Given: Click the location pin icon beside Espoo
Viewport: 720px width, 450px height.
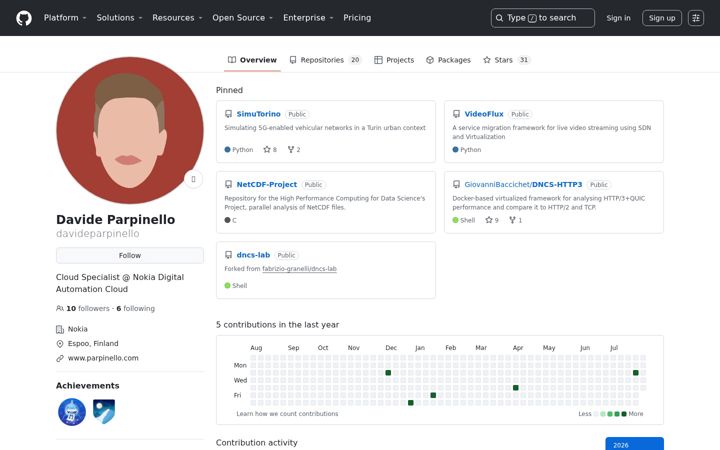Looking at the screenshot, I should pyautogui.click(x=60, y=344).
